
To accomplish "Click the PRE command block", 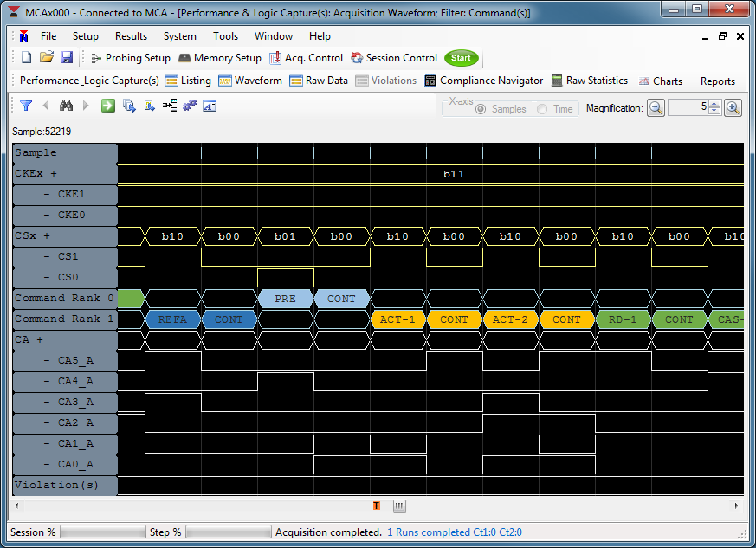I will click(x=286, y=299).
